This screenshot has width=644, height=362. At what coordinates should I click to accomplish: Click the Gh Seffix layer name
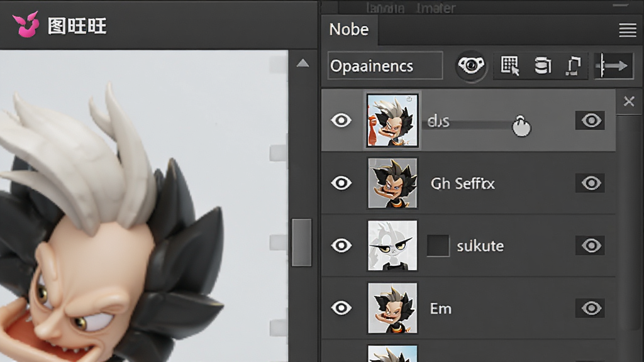462,184
